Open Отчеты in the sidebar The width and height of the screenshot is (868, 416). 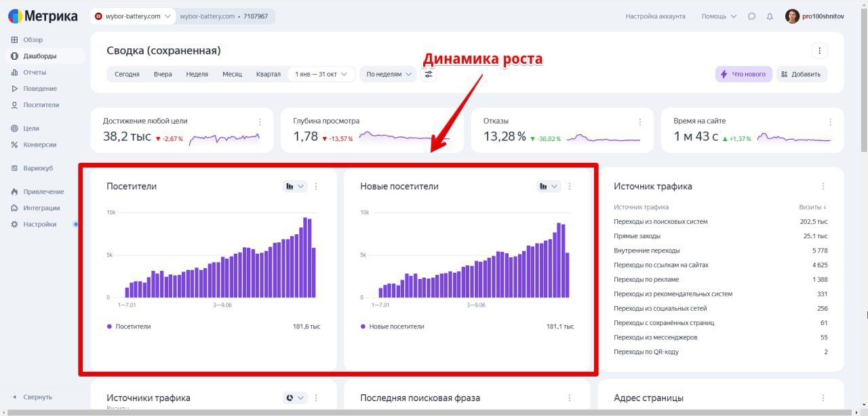tap(35, 73)
